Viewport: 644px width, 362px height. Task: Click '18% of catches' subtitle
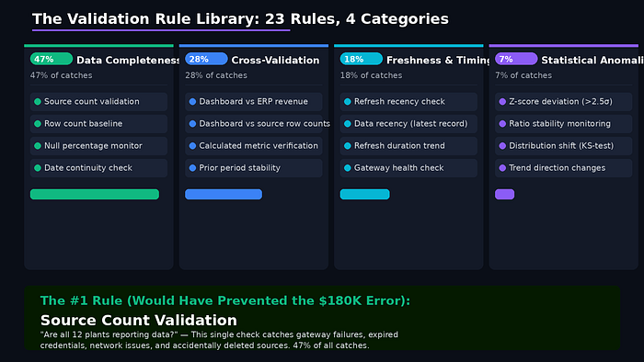pos(372,75)
